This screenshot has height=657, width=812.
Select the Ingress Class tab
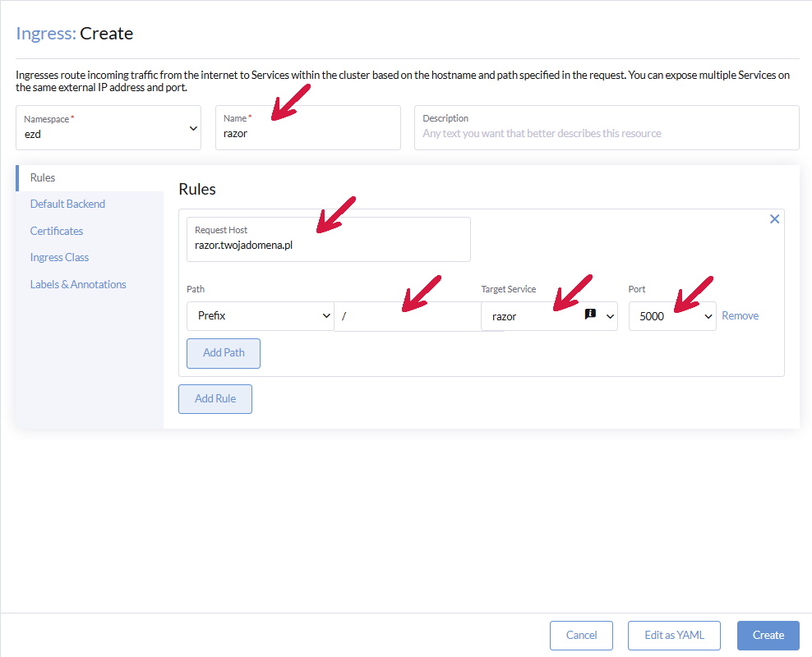[x=59, y=257]
